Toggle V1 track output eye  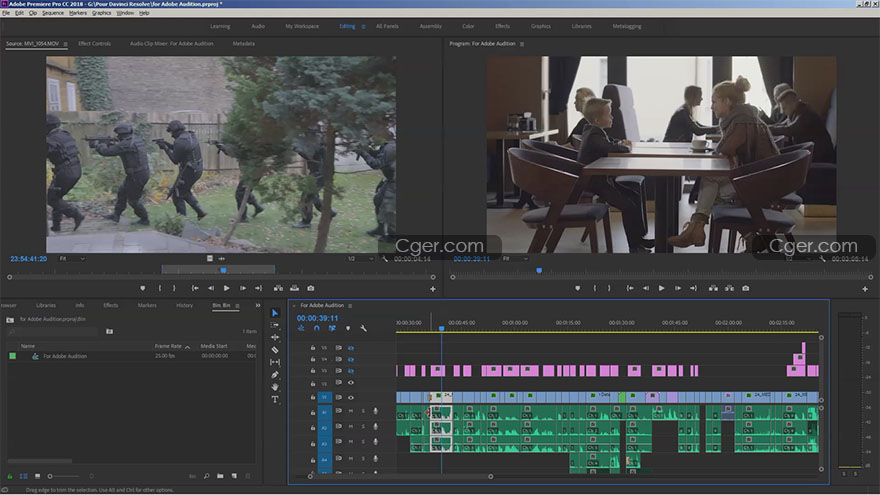coord(351,397)
